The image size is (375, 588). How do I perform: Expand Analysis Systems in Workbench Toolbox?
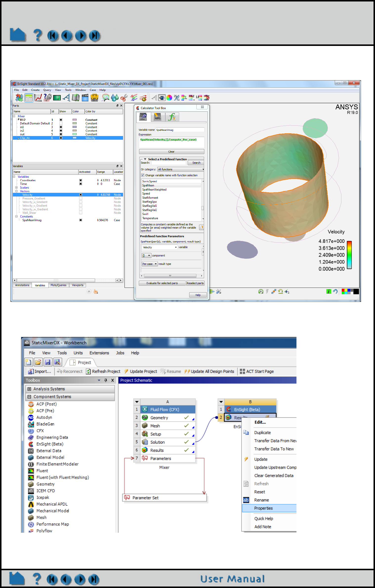click(x=29, y=389)
